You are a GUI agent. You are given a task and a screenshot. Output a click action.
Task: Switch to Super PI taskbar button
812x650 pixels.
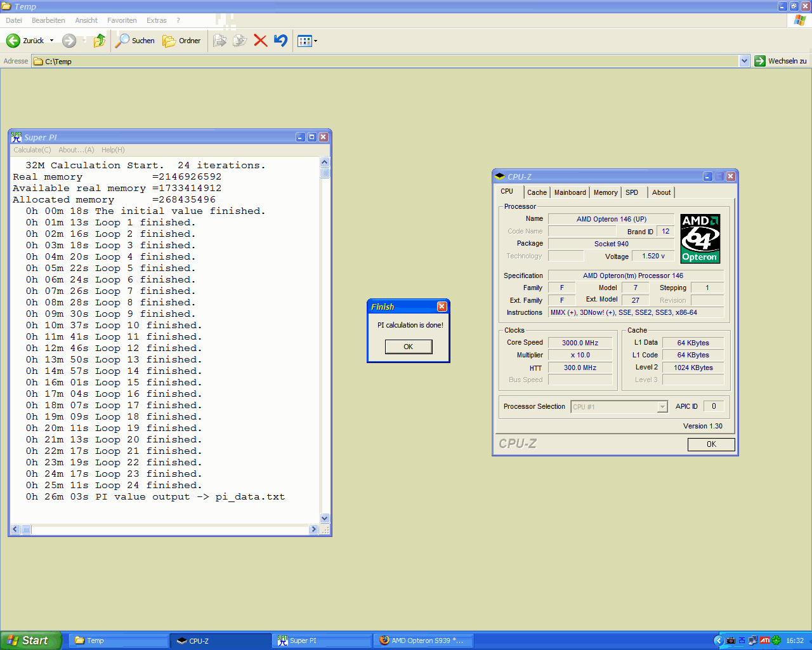322,640
